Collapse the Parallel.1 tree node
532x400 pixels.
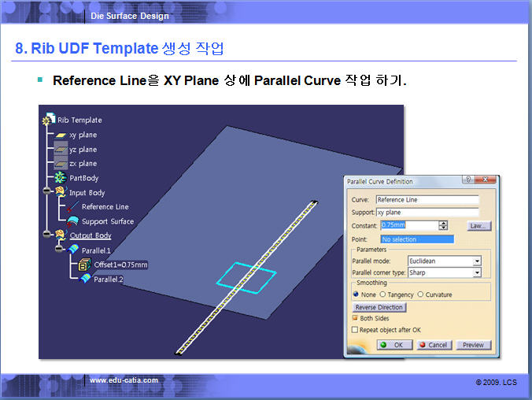pyautogui.click(x=60, y=250)
